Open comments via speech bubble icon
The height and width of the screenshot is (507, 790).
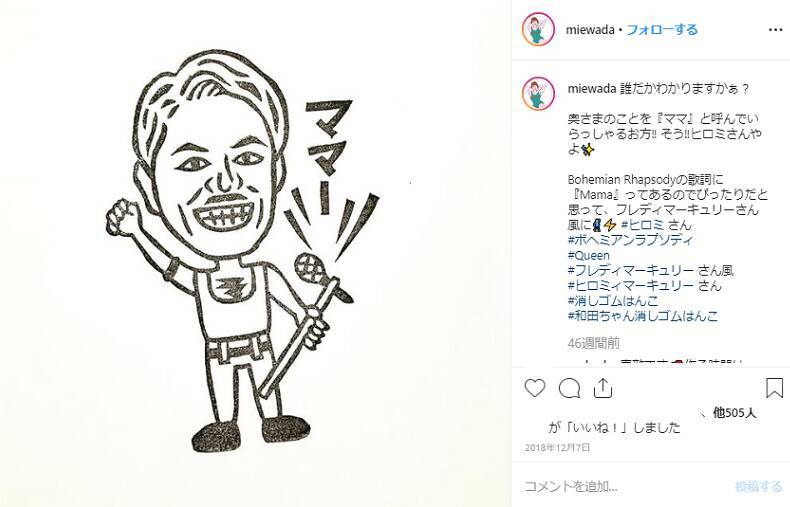(x=569, y=388)
